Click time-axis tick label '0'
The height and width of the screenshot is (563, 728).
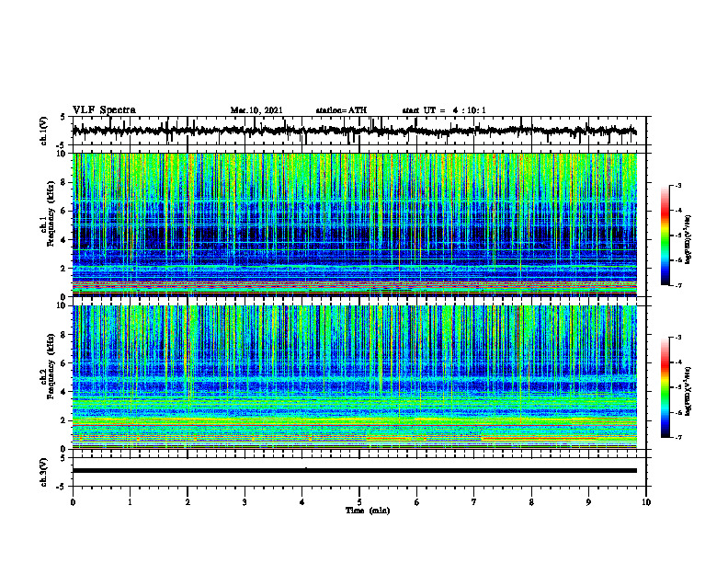click(73, 502)
